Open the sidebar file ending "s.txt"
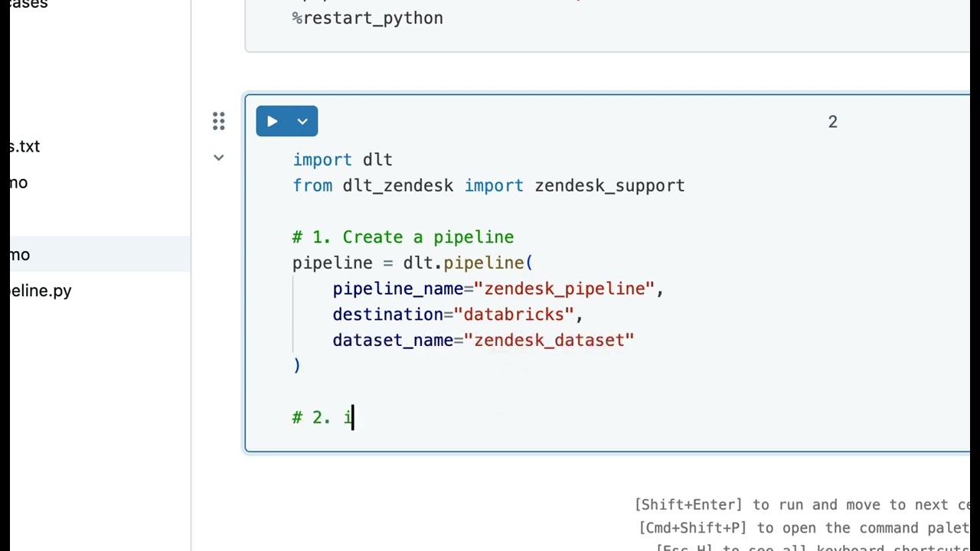 coord(24,146)
